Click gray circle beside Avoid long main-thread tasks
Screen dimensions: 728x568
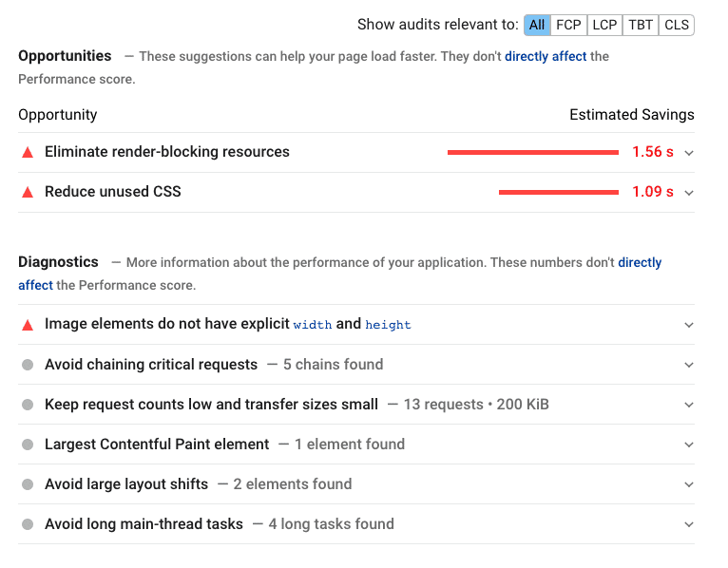coord(28,524)
